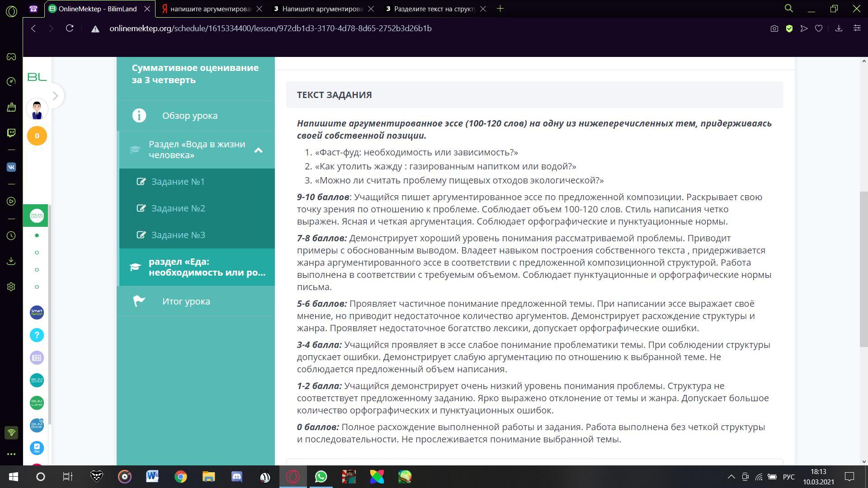Open Downloads icon in Opera sidebar
This screenshot has height=488, width=868.
[11, 261]
